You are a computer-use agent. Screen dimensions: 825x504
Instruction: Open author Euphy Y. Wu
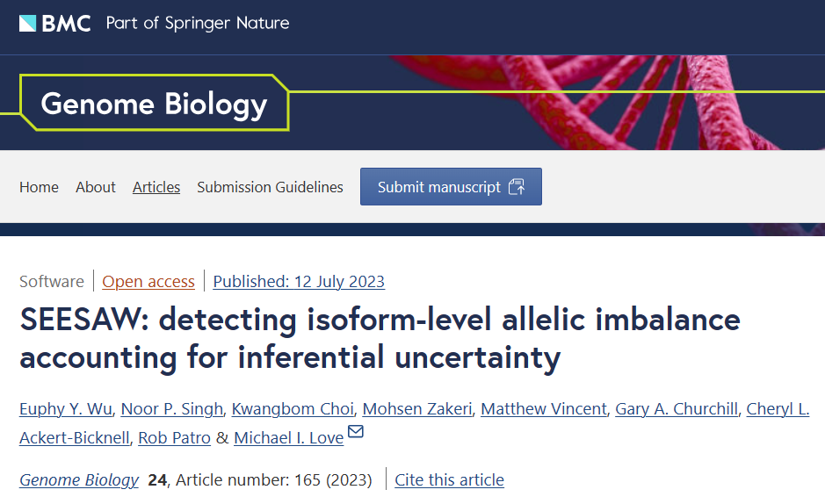66,409
